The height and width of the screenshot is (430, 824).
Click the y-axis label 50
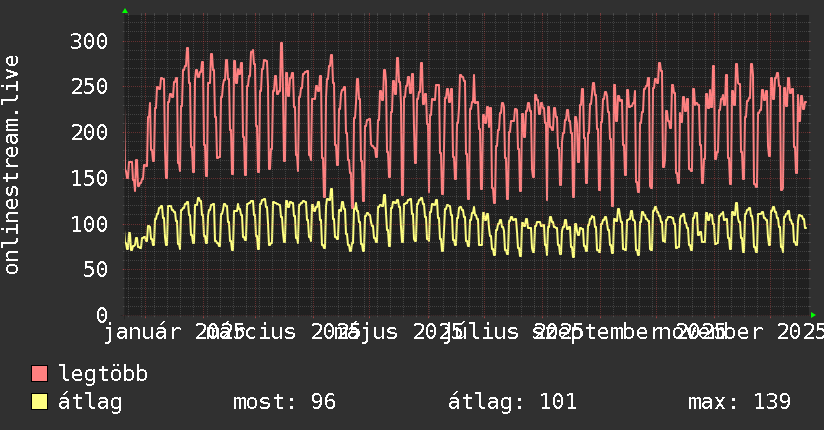(95, 270)
